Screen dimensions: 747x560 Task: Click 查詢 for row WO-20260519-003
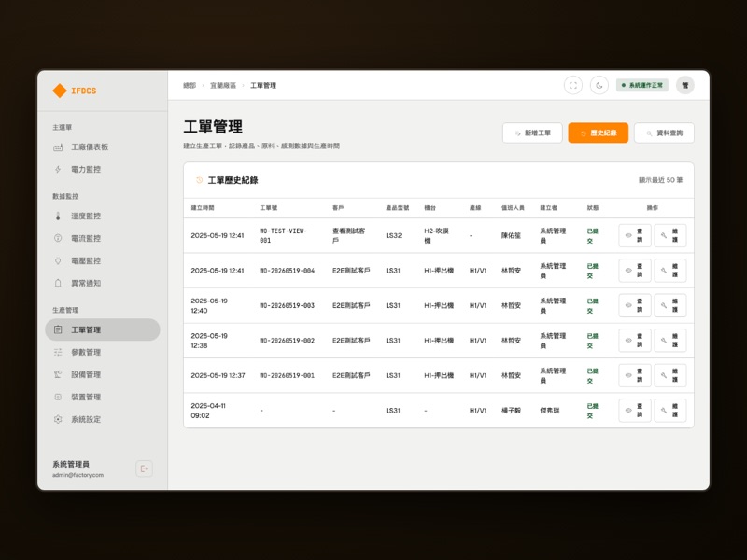click(635, 306)
